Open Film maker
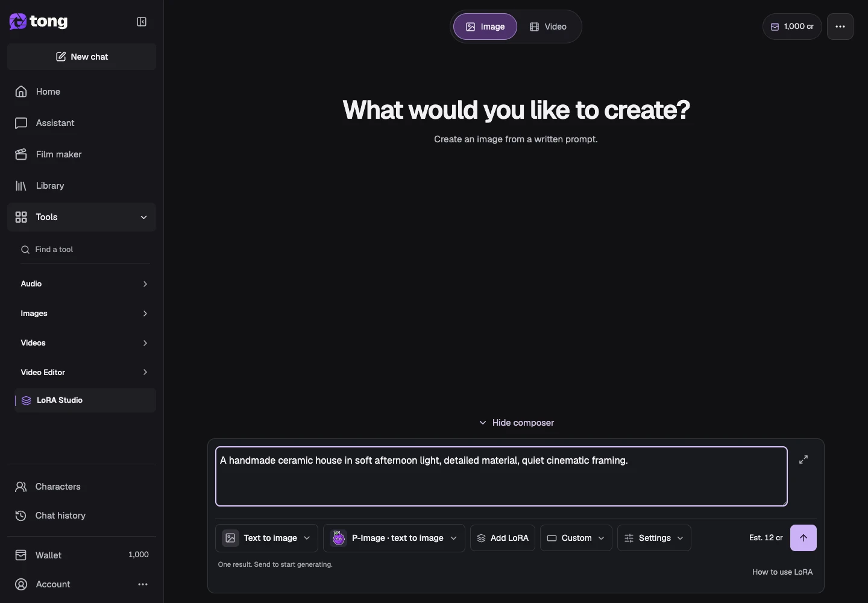868x603 pixels. click(x=82, y=154)
